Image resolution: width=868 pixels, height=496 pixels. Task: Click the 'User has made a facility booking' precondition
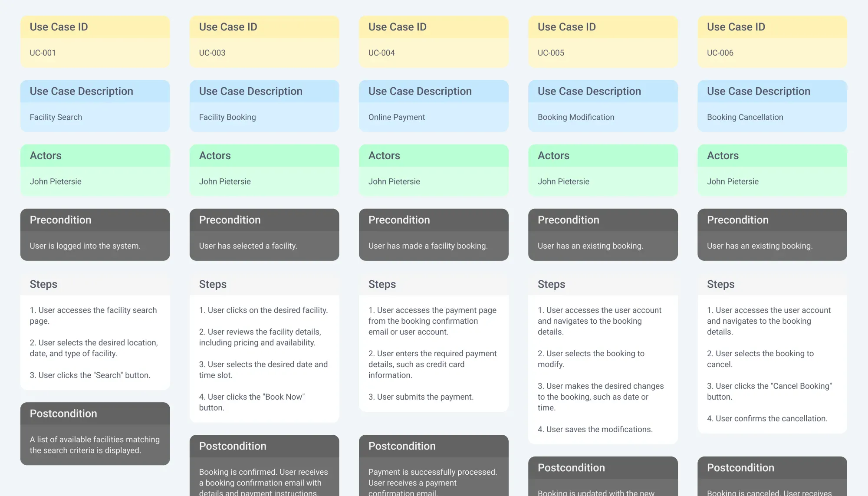[x=434, y=235]
